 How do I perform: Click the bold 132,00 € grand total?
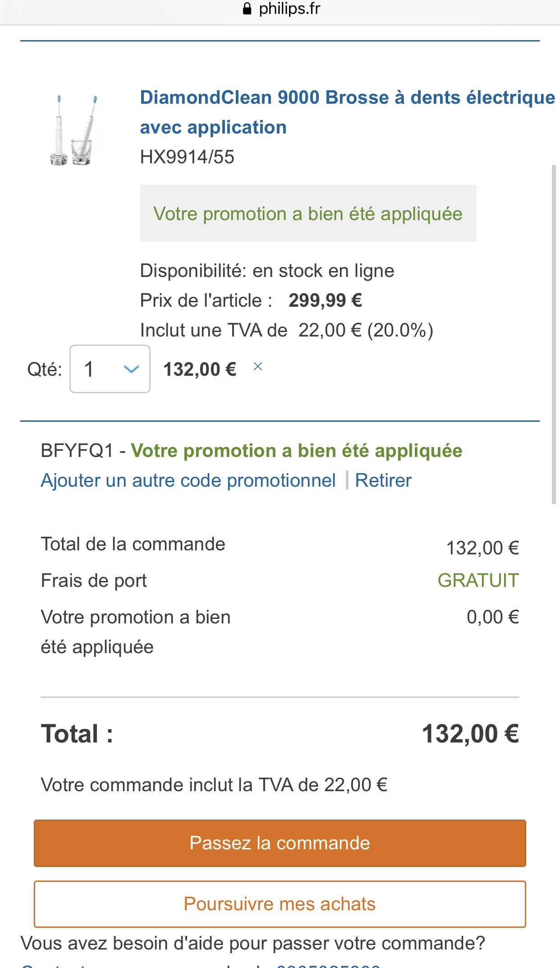click(470, 733)
